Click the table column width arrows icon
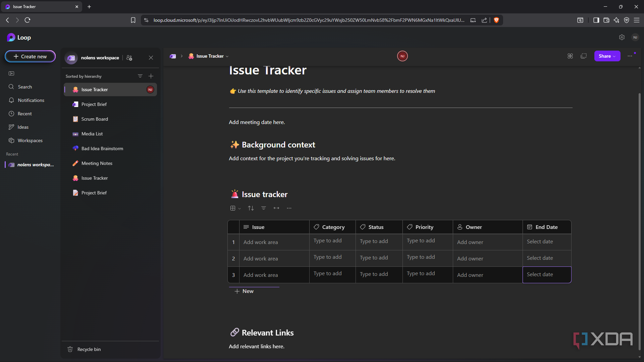 pos(276,208)
